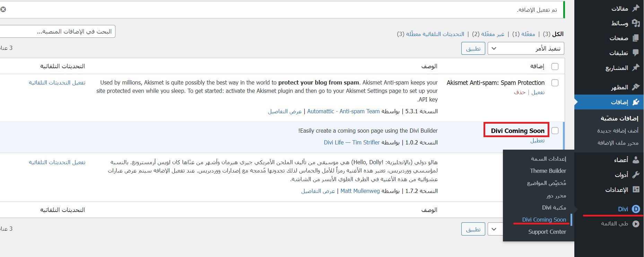Viewport: 644px width, 257px height.
Task: Open Divi Coming Soon submenu item
Action: [544, 220]
